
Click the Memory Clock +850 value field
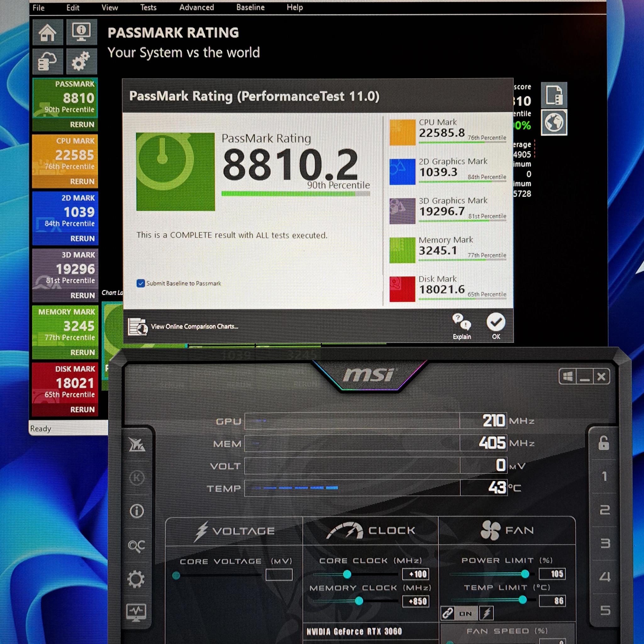(x=416, y=601)
